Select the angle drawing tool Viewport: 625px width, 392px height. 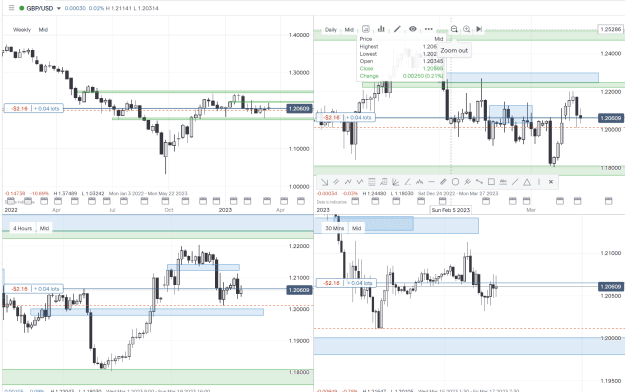click(407, 182)
